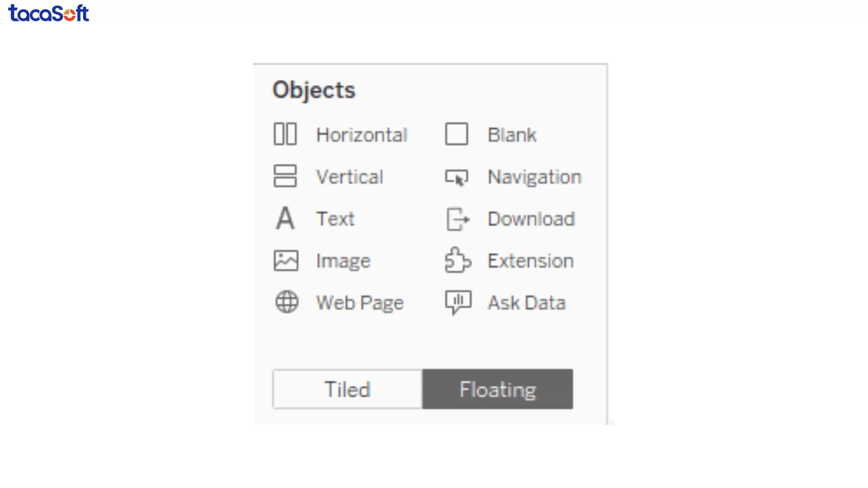Click the tacaSoft logo

click(48, 13)
